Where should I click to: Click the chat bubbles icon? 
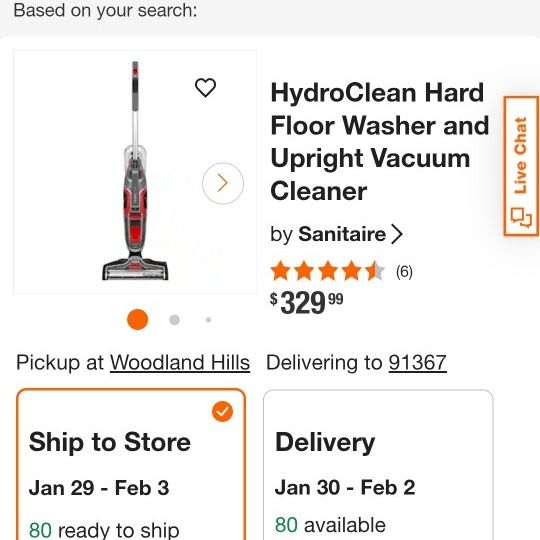[521, 217]
